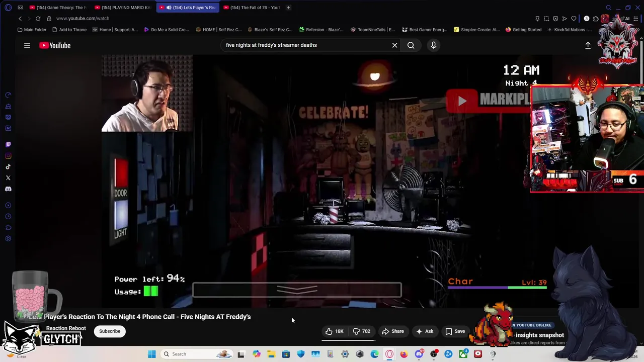Click the YouTube logo to go home
This screenshot has height=362, width=644.
pyautogui.click(x=55, y=45)
